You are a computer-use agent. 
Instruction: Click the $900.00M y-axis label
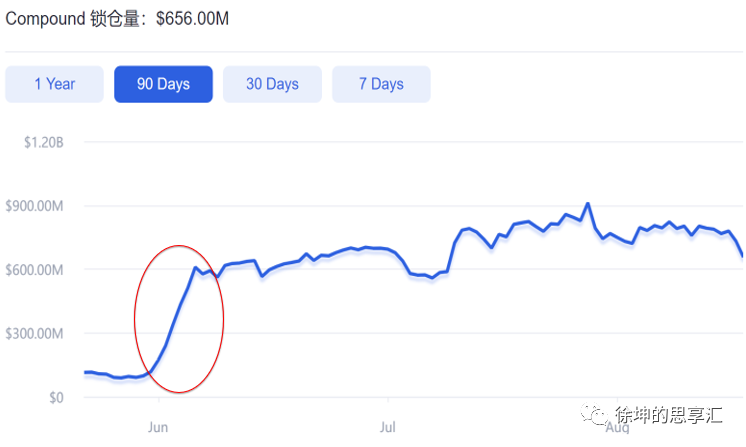pos(36,206)
